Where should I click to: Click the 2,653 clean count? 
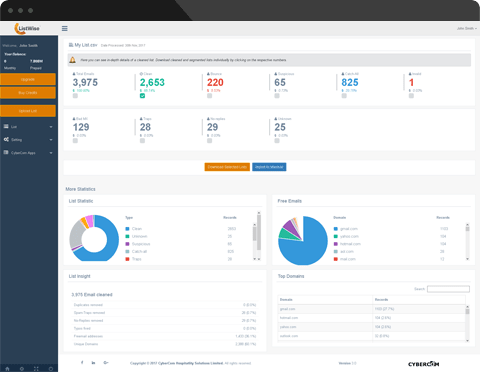(152, 82)
